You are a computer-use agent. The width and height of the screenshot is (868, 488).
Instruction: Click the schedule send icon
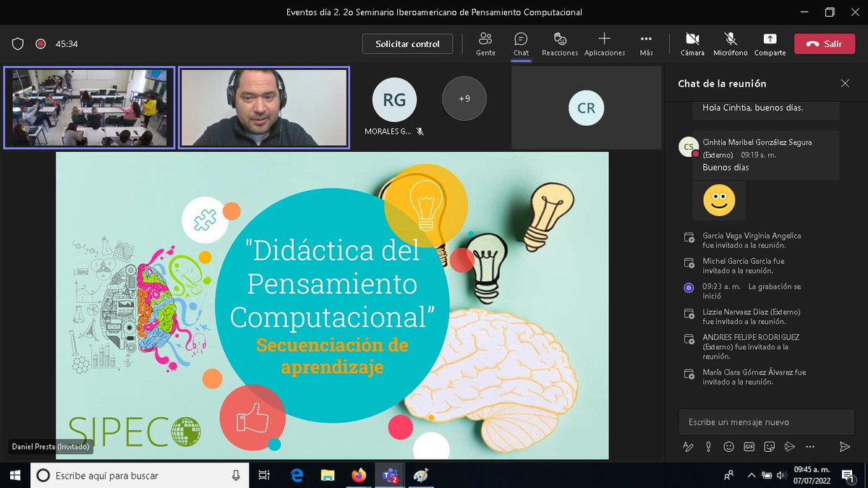[x=789, y=447]
